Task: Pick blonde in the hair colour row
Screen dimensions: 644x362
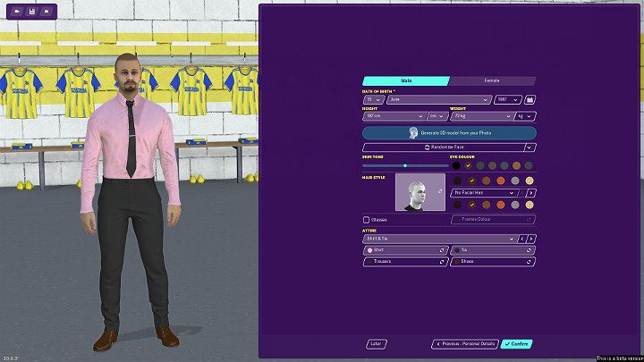Action: [530, 181]
